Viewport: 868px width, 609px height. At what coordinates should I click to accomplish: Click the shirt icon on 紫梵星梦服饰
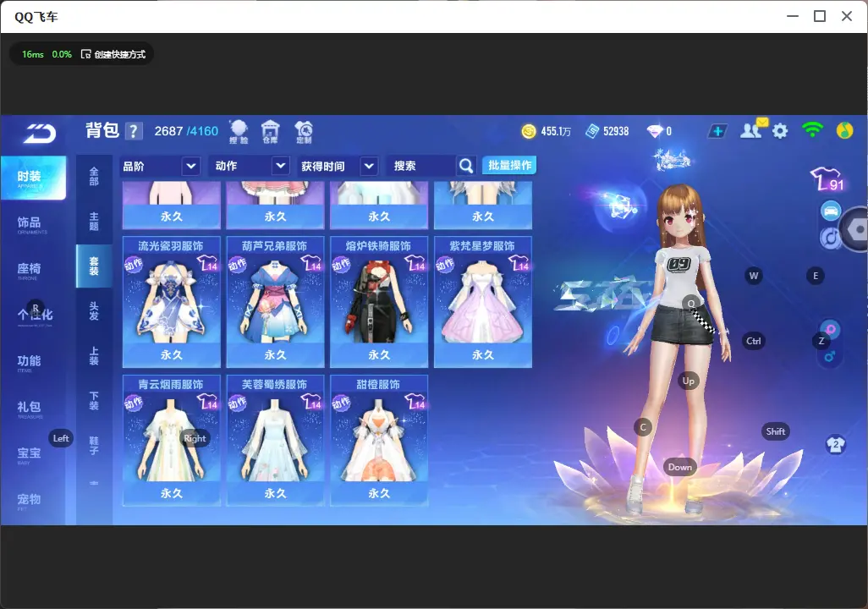coord(519,263)
